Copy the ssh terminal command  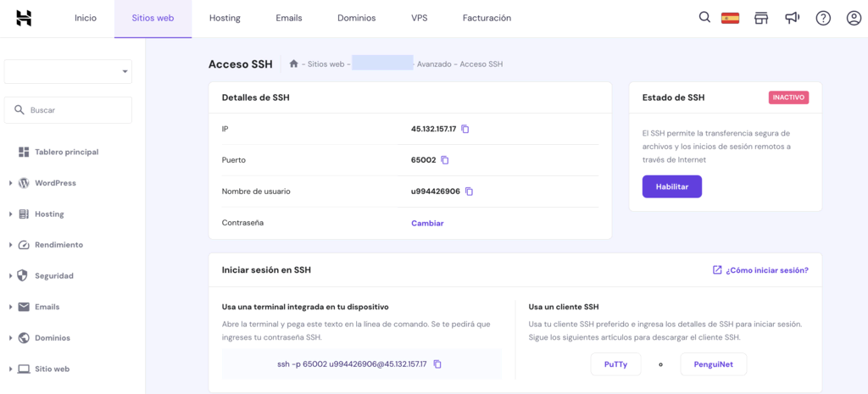point(437,364)
